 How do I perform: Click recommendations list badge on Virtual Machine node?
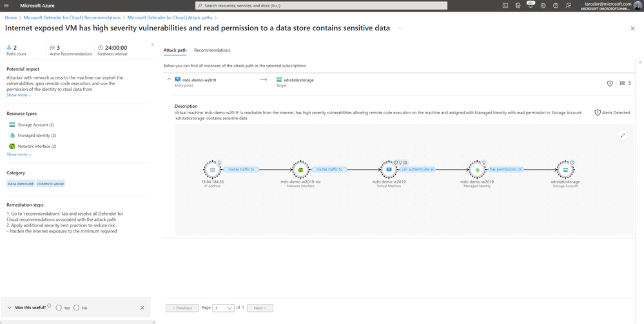405,163
